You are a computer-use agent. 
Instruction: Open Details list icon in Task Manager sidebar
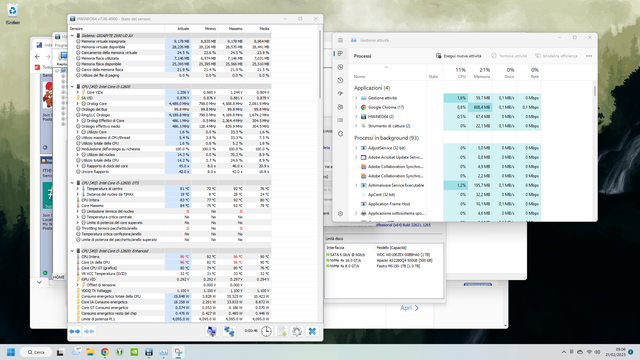pos(340,120)
